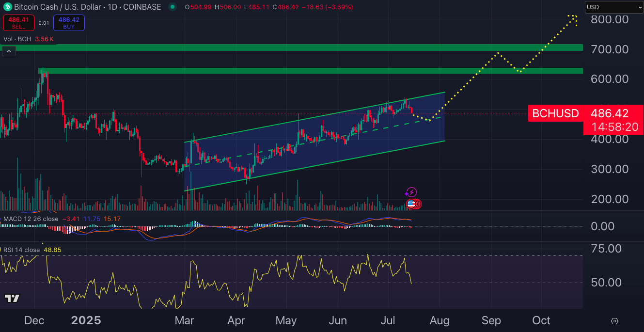This screenshot has width=644, height=332.
Task: Click the TradingView logo in bottom-left corner
Action: (x=12, y=299)
